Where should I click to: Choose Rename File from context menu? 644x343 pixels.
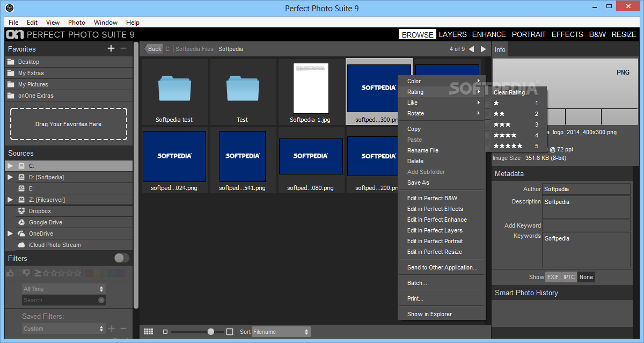[443, 150]
